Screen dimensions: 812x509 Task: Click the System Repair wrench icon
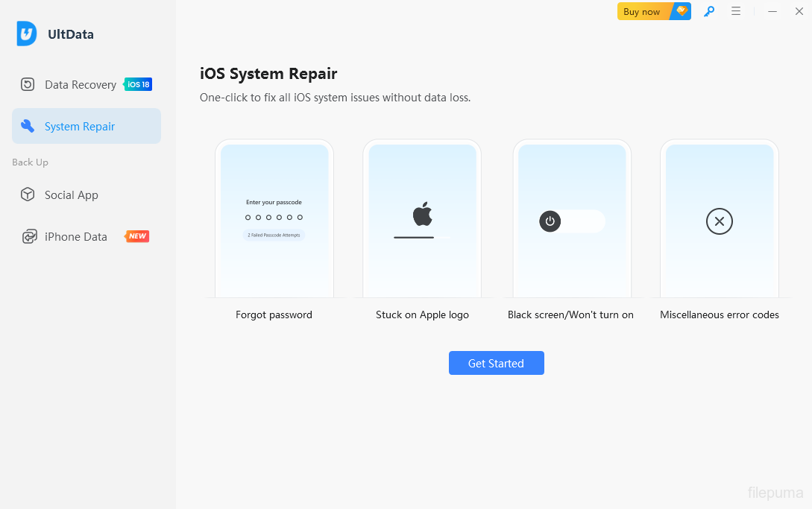click(x=28, y=126)
